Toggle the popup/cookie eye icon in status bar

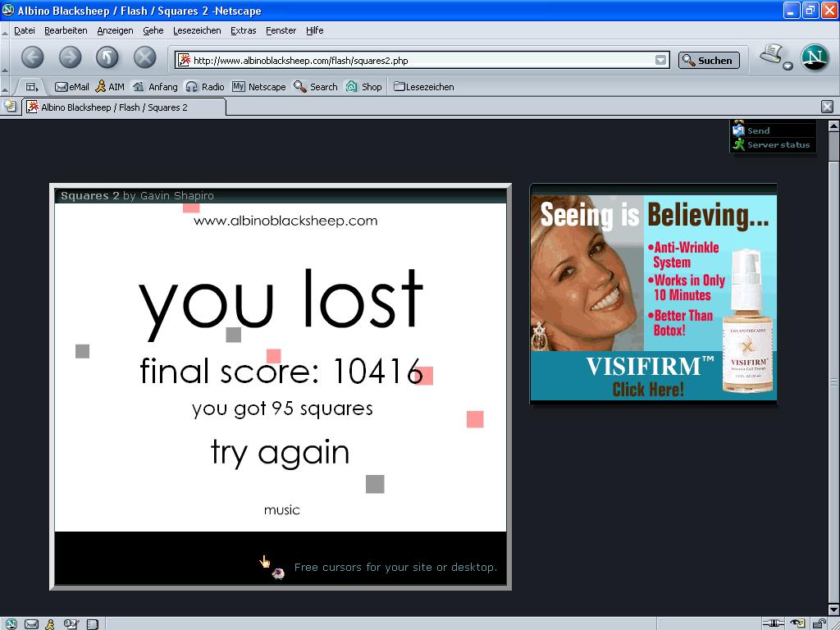pyautogui.click(x=797, y=623)
